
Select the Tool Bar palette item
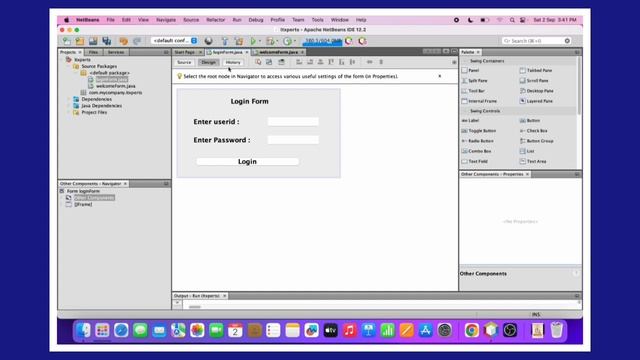473,91
